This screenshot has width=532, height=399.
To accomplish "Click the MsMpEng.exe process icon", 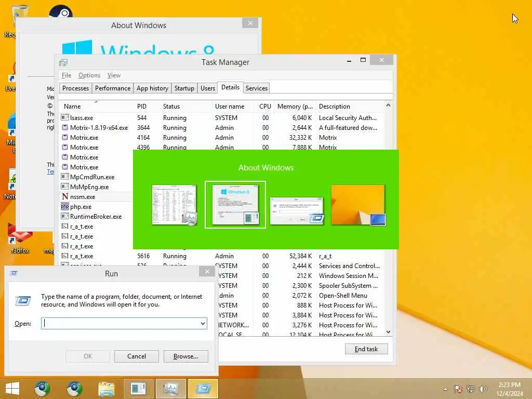I will coord(65,187).
